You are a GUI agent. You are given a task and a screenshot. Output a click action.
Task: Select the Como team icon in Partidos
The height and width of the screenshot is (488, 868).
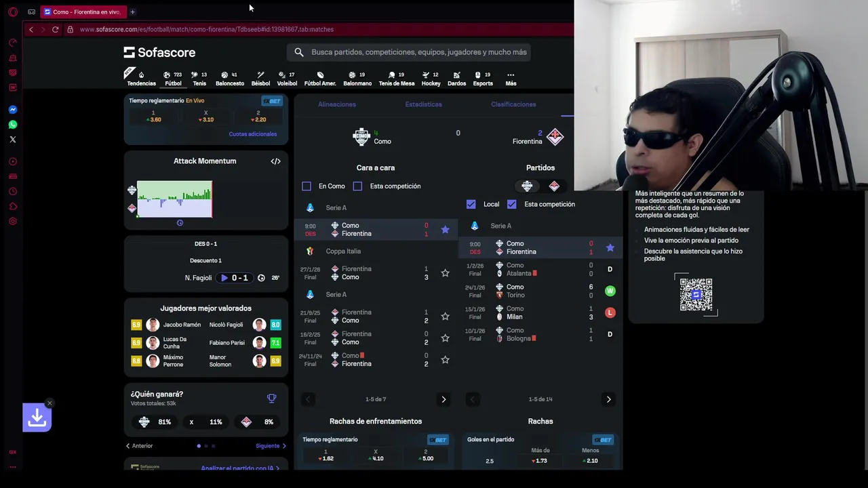coord(527,186)
